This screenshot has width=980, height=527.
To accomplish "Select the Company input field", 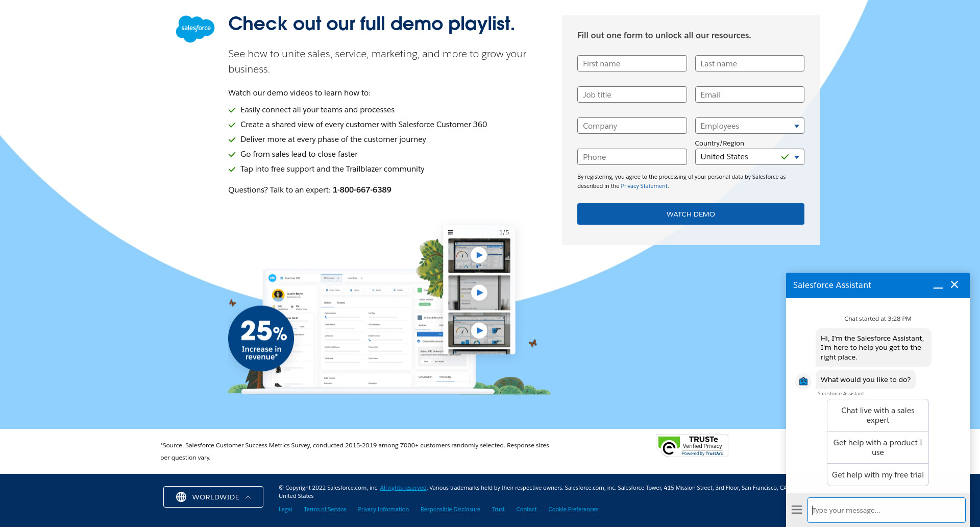I will [x=632, y=126].
